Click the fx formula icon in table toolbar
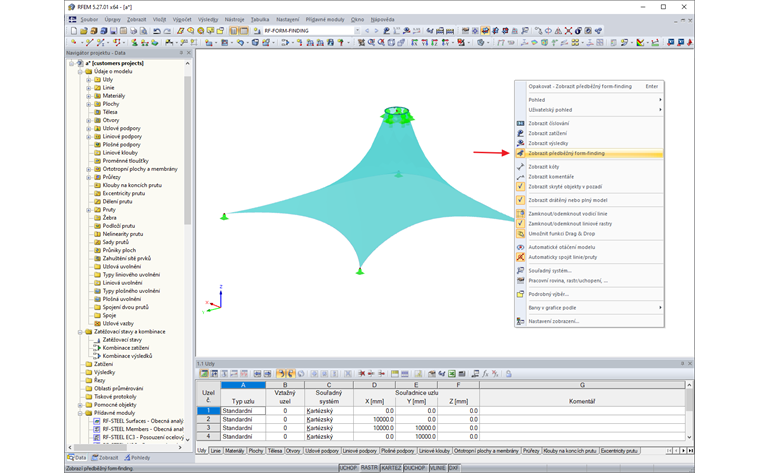Screen dimensions: 760x473 click(485, 374)
